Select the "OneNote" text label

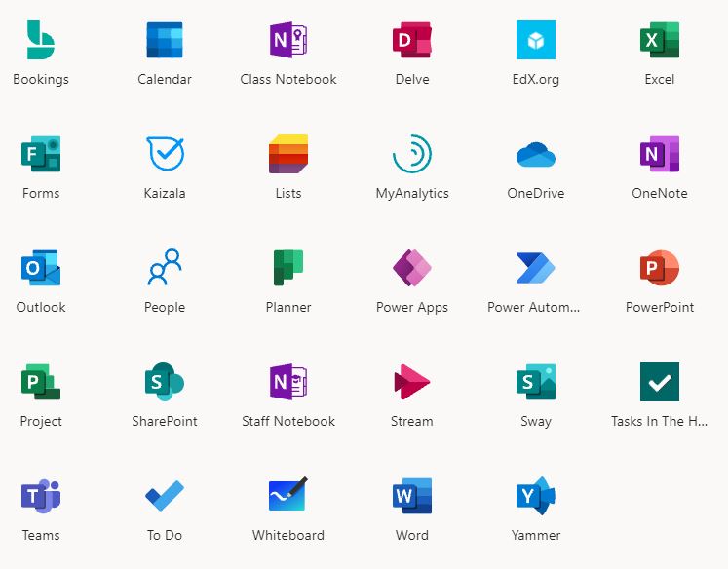(659, 193)
